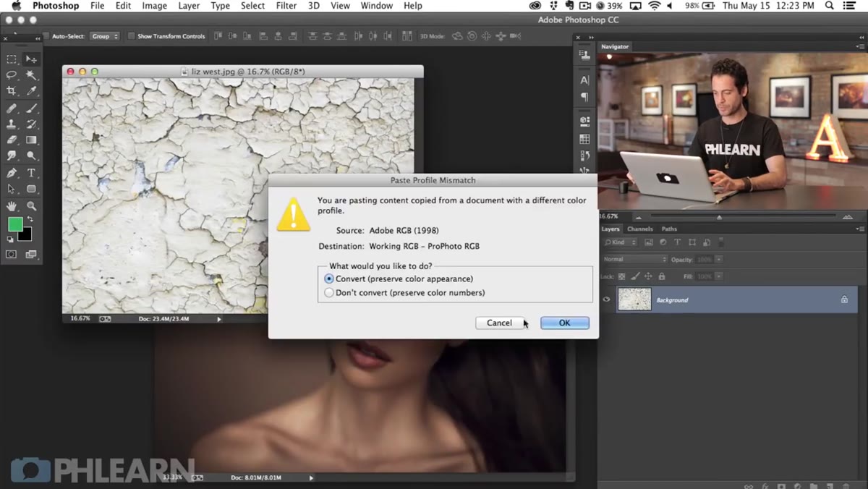Click the green foreground color swatch
The height and width of the screenshot is (489, 868).
pos(14,224)
